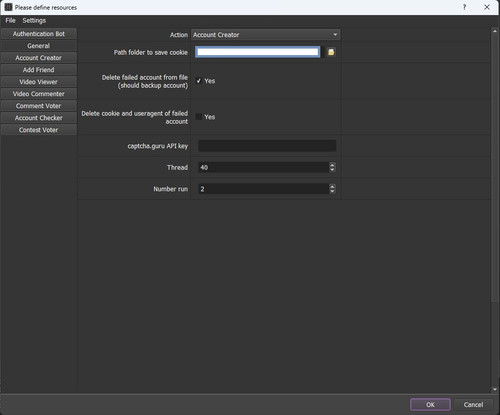Image resolution: width=500 pixels, height=415 pixels.
Task: Click the scrollbar up arrow
Action: (495, 31)
